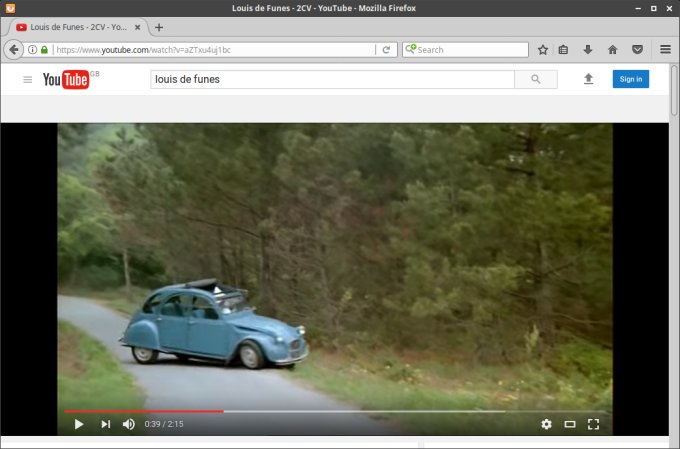The image size is (680, 449).
Task: Click the YouTube upload icon
Action: (x=588, y=79)
